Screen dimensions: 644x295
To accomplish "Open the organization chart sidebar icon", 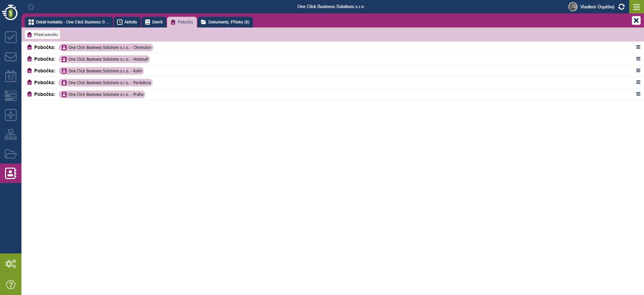I will click(x=11, y=134).
